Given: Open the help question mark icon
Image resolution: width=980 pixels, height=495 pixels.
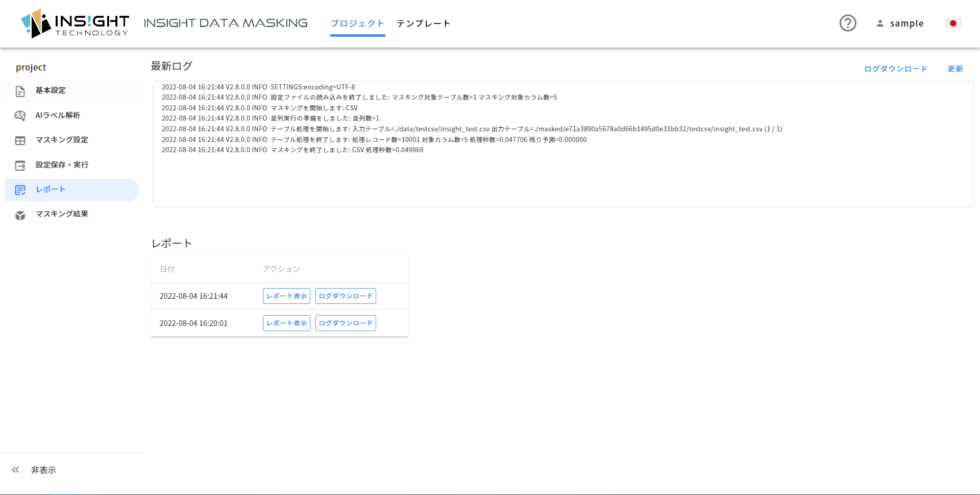Looking at the screenshot, I should (848, 23).
